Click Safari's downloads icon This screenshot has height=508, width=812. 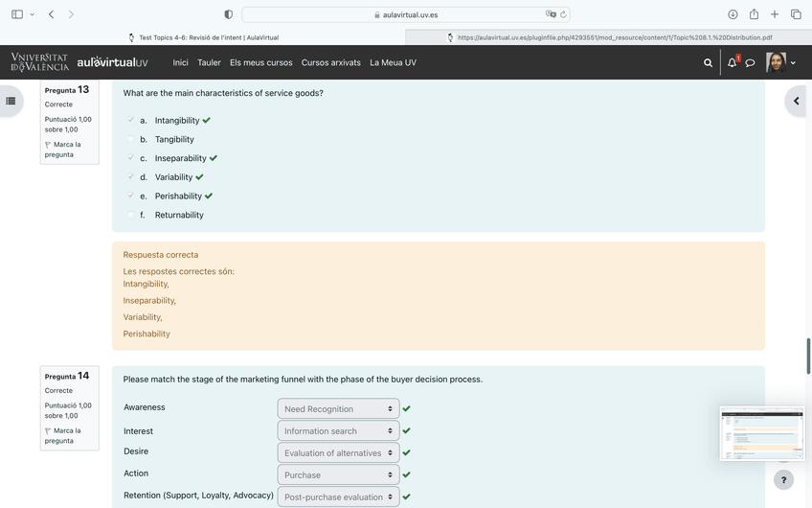click(733, 14)
